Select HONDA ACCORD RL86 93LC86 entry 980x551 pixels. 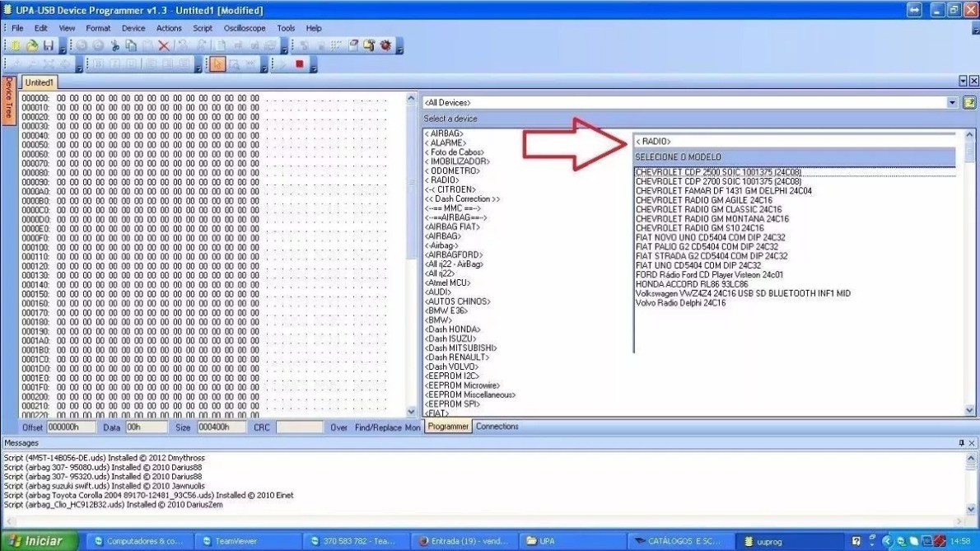point(691,284)
